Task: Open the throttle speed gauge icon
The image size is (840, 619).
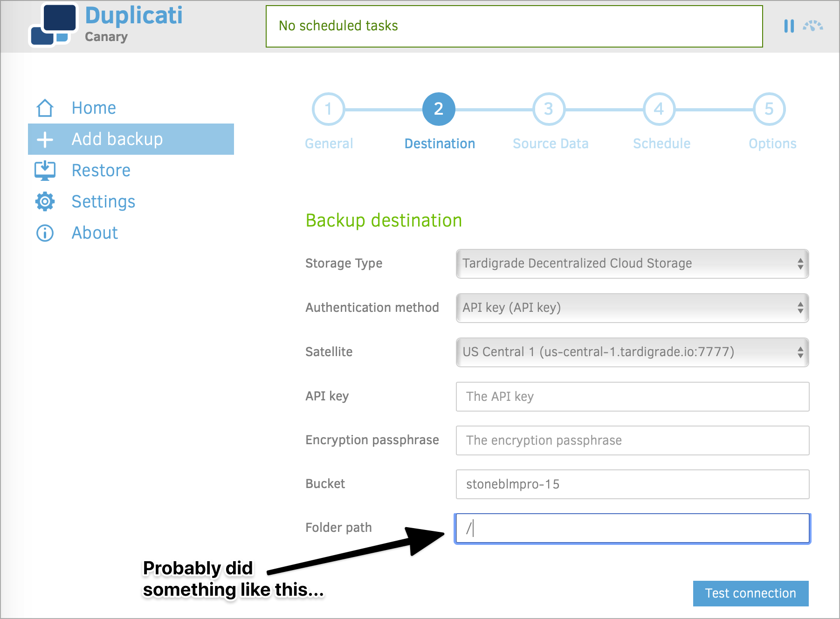Action: pyautogui.click(x=812, y=26)
